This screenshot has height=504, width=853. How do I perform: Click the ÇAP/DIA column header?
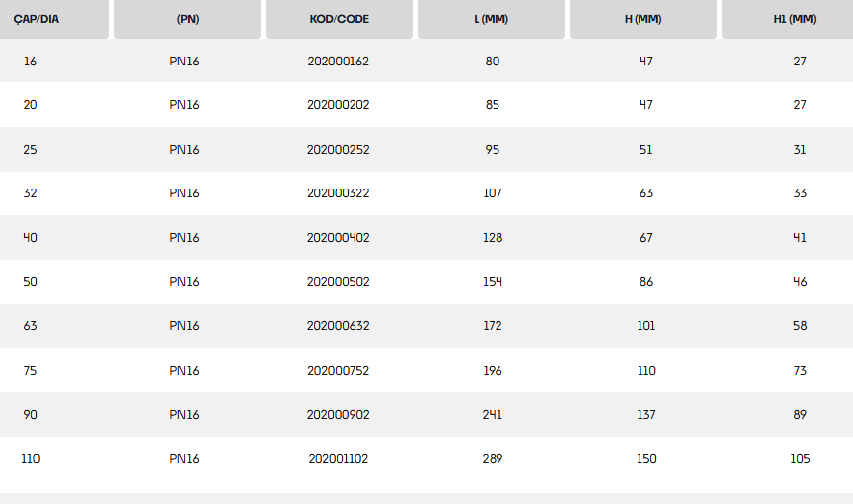[37, 19]
